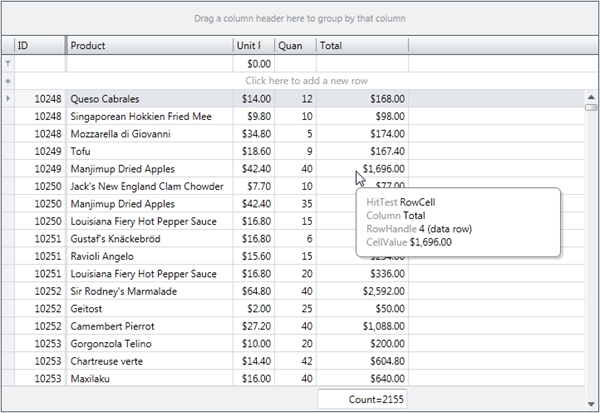Sort by the Total column header

coord(362,46)
